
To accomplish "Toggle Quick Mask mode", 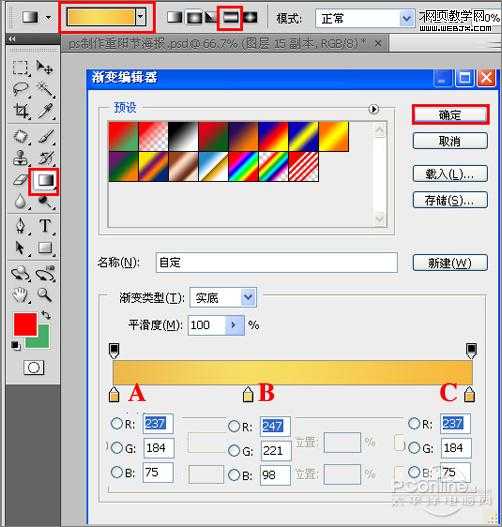I will (x=34, y=367).
